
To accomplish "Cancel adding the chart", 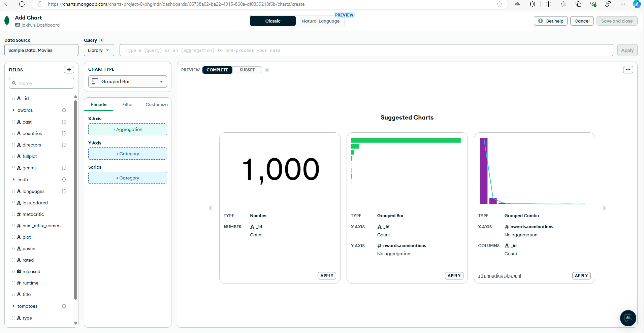I will [x=582, y=21].
